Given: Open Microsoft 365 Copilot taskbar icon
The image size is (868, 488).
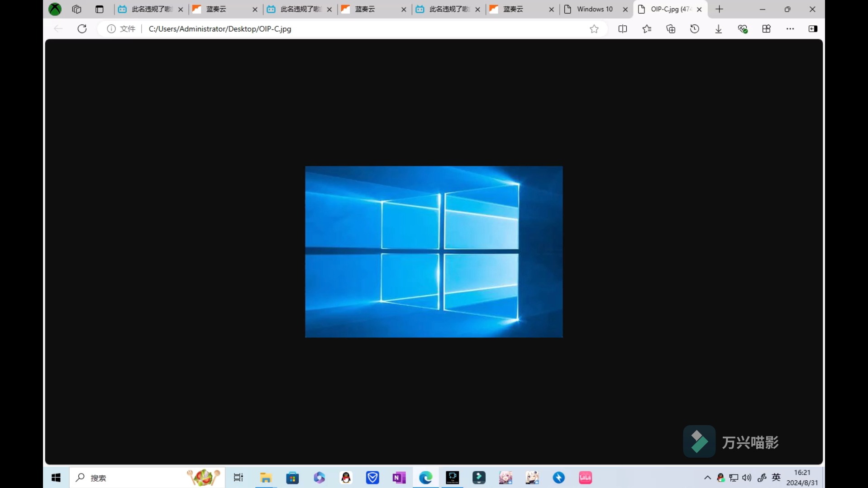Looking at the screenshot, I should coord(319,478).
